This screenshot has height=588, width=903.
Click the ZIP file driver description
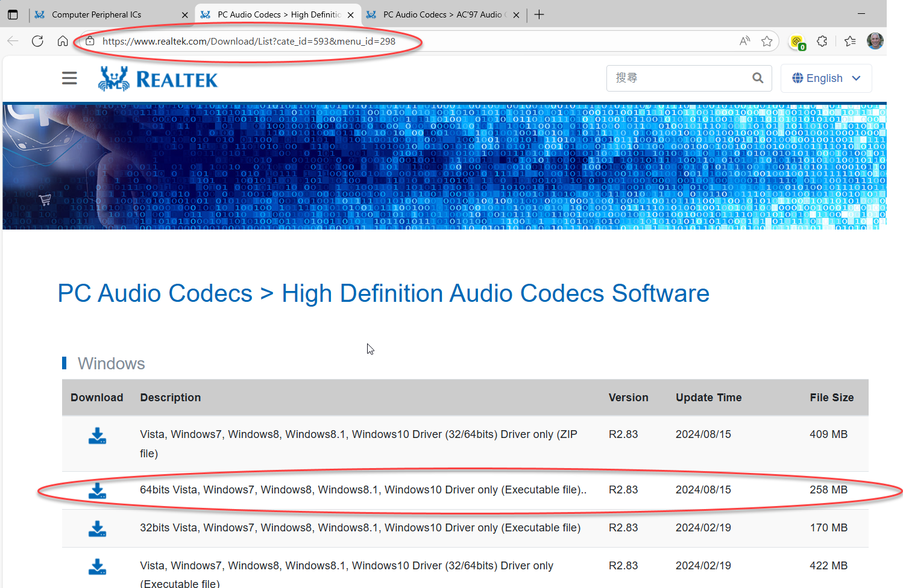pyautogui.click(x=359, y=444)
